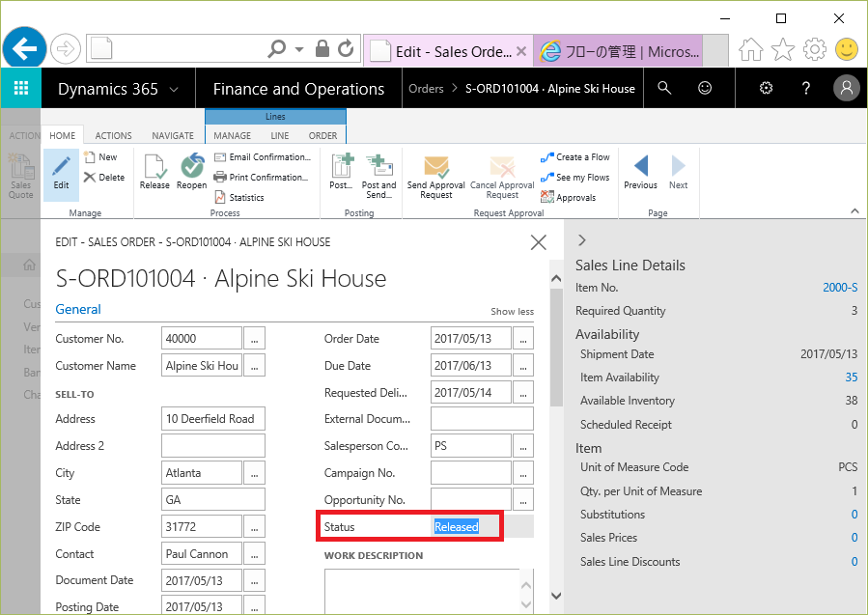Open the favorites star icon
This screenshot has width=868, height=615.
point(783,49)
